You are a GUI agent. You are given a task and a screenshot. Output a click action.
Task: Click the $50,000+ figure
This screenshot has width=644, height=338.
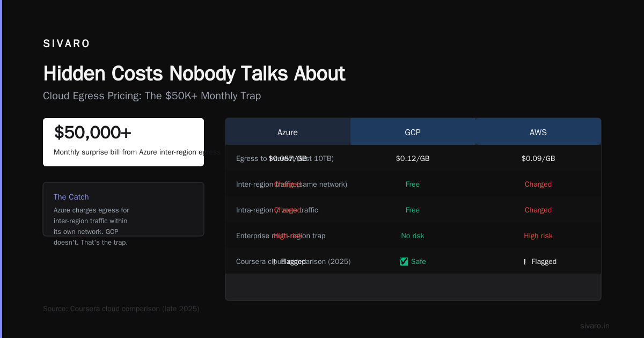[92, 133]
